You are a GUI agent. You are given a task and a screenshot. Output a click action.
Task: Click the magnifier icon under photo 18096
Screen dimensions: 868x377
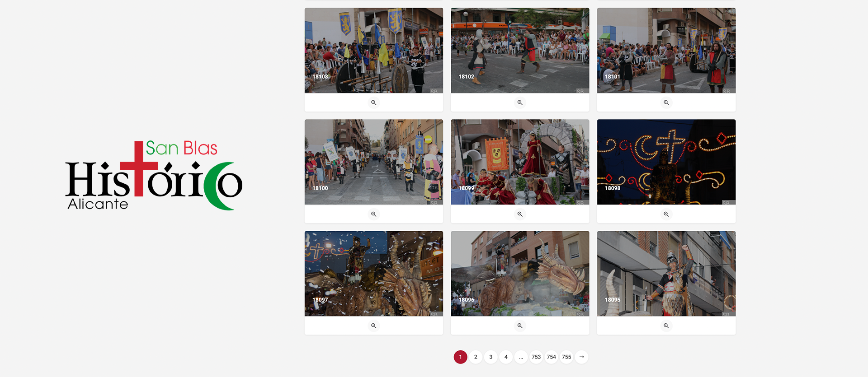pyautogui.click(x=520, y=326)
